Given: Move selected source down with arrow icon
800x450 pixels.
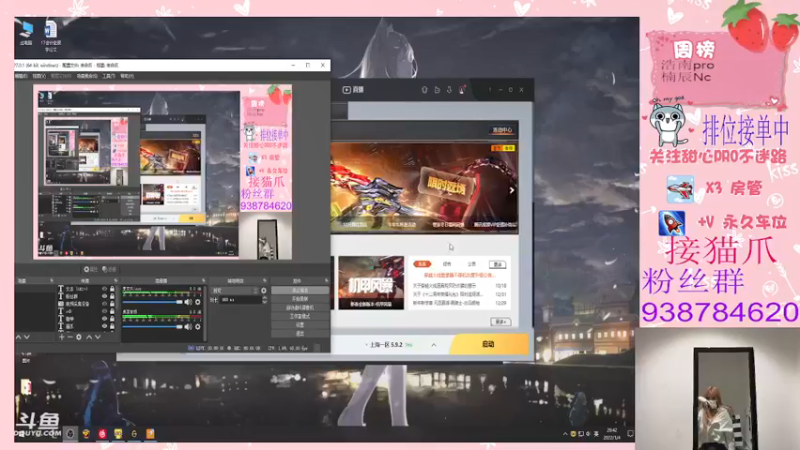Looking at the screenshot, I should coord(97,337).
